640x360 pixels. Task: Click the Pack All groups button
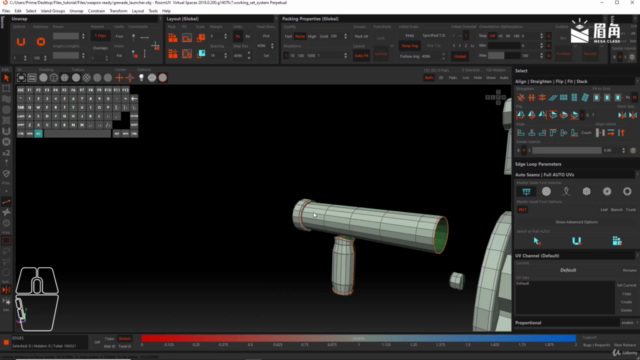pyautogui.click(x=361, y=36)
